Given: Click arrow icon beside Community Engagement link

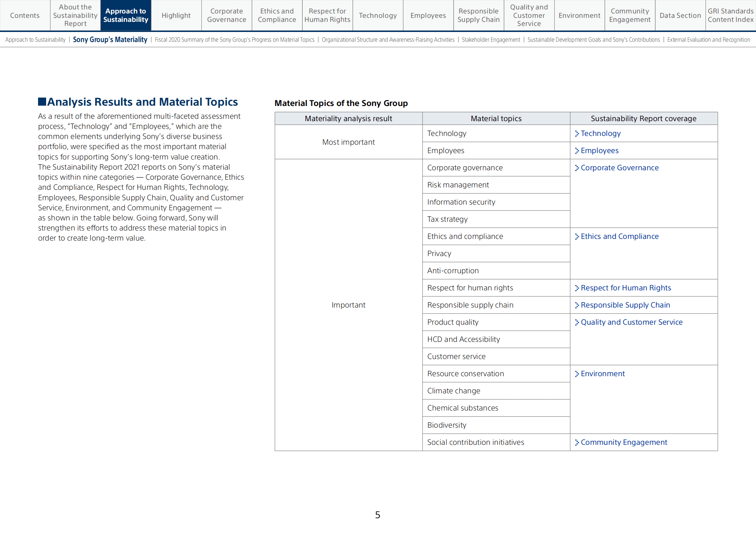Looking at the screenshot, I should point(577,442).
